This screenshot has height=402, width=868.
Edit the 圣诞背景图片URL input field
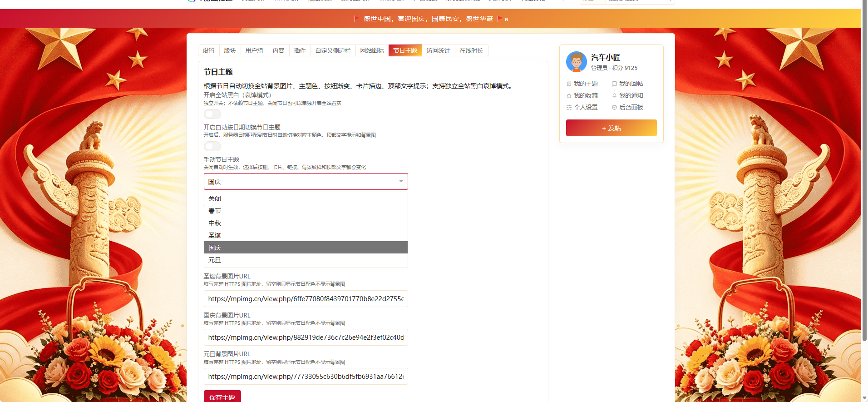306,299
